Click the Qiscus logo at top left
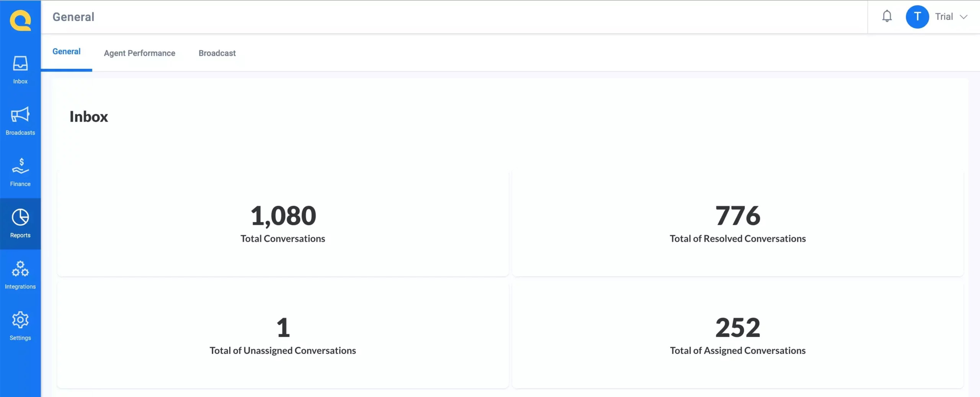Viewport: 980px width, 397px height. point(20,20)
